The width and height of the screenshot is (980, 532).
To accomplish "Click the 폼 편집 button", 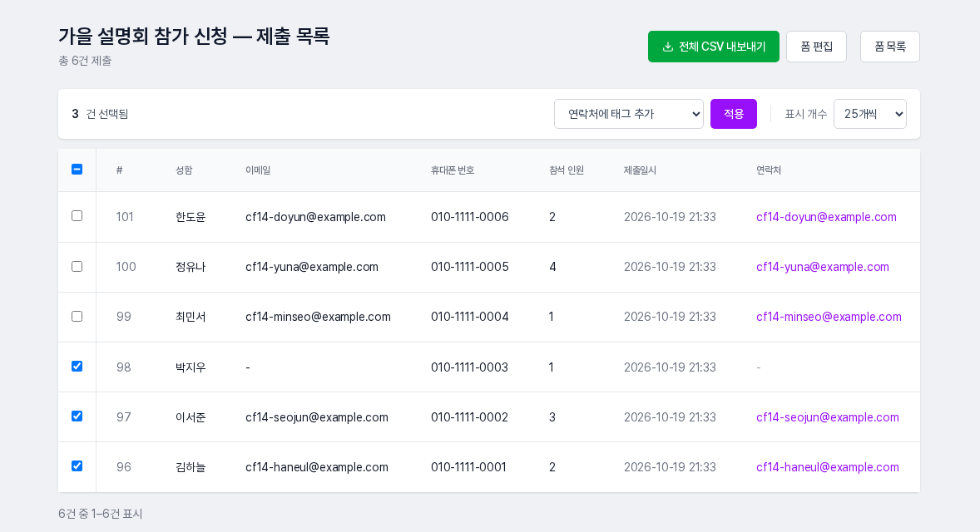I will (x=816, y=47).
